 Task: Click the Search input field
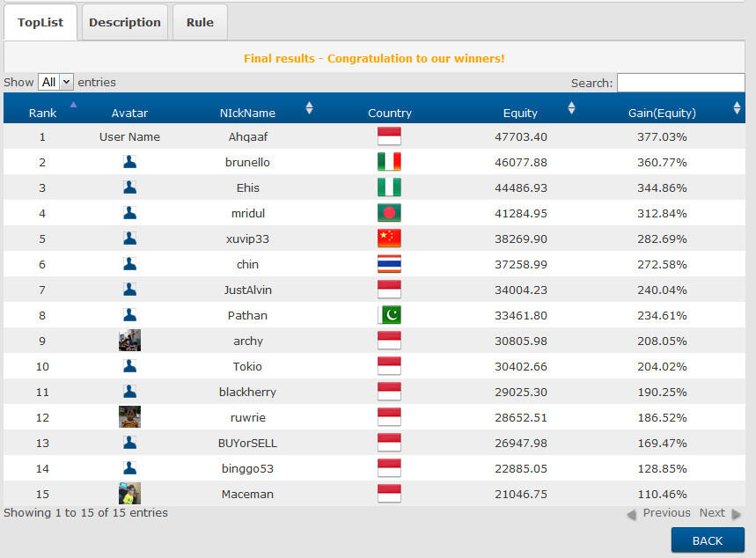click(681, 83)
